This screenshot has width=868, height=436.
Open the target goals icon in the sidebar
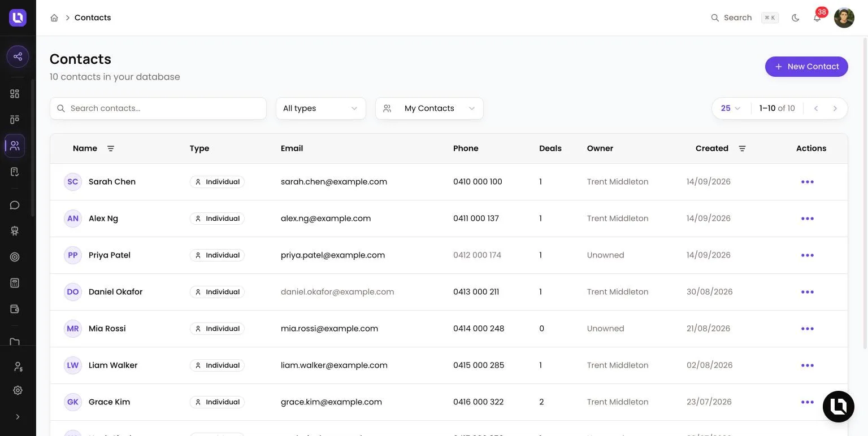click(x=15, y=257)
